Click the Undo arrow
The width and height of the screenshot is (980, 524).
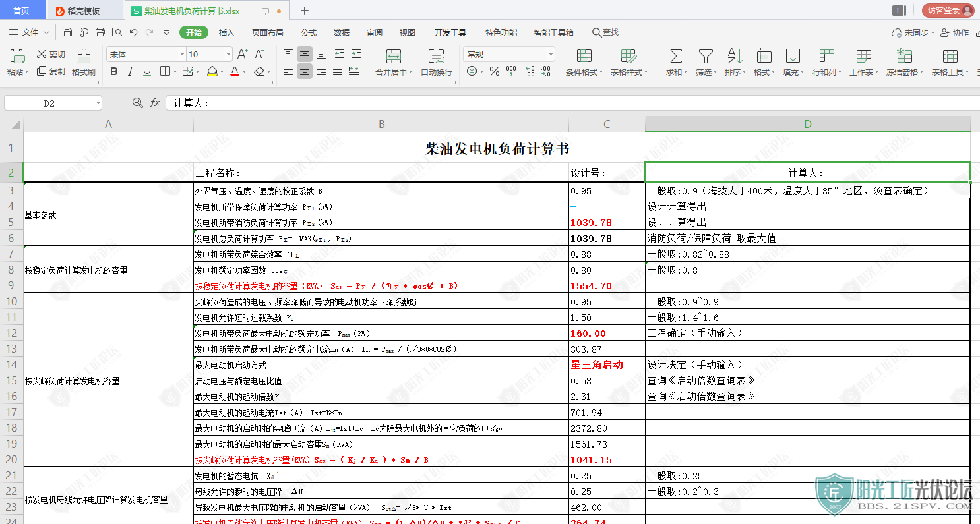[133, 32]
